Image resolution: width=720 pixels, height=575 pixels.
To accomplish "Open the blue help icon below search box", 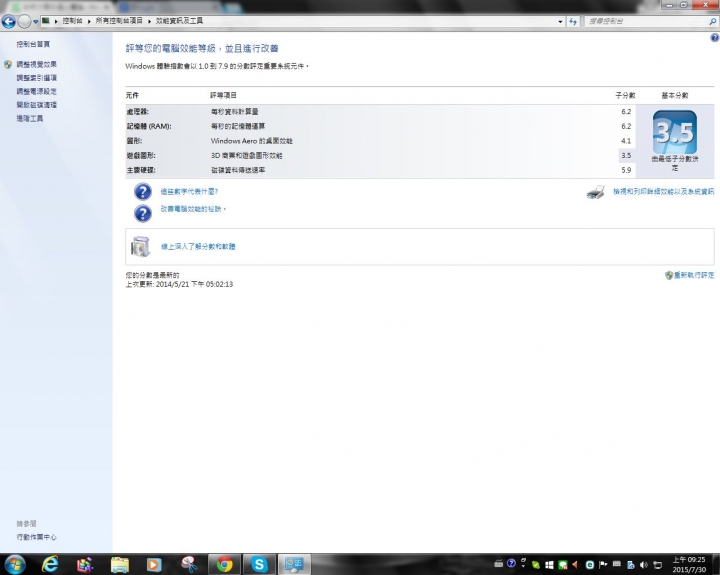I will tap(714, 38).
